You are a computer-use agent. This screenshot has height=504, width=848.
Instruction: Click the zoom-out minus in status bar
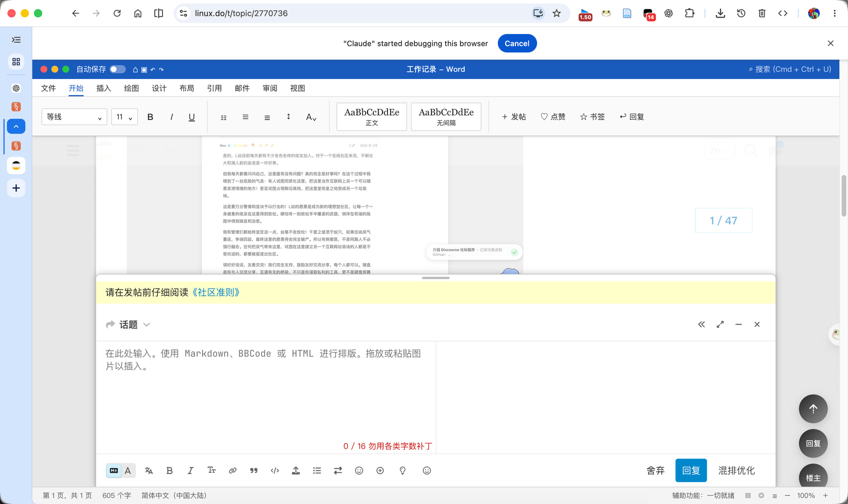(787, 496)
